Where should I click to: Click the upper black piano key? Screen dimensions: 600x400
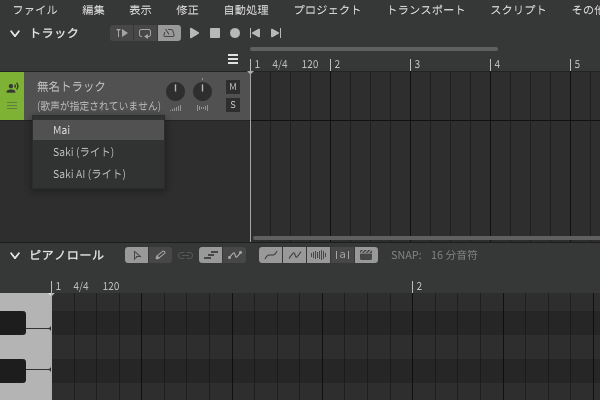pos(13,323)
